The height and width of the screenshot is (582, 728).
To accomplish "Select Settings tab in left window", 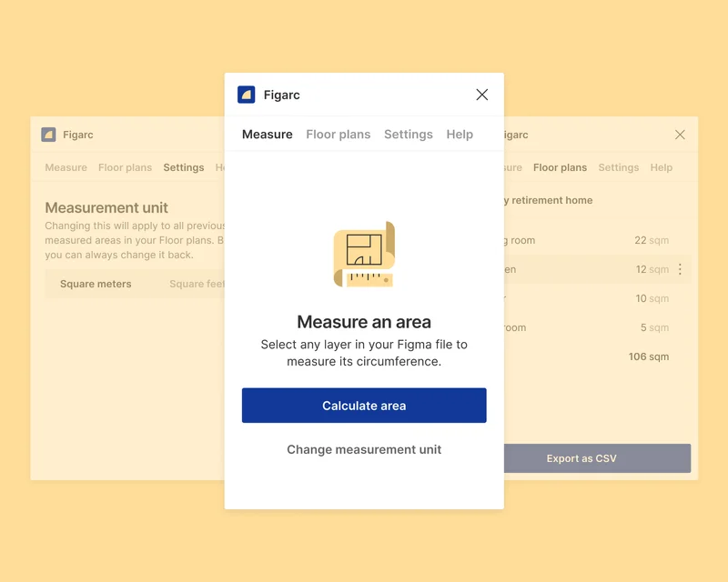I will (x=184, y=167).
